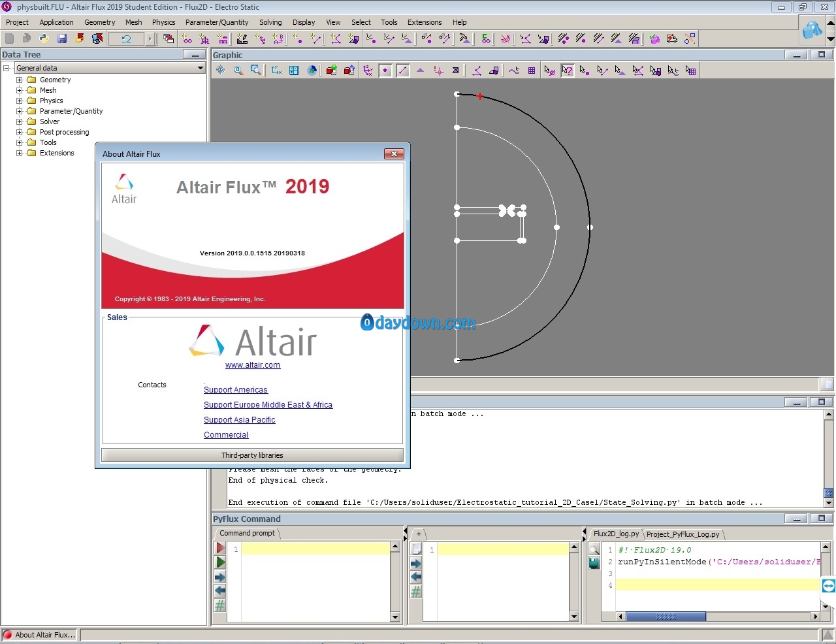Click the refresh view icon in Graphic toolbar
Screen dimensions: 836x644
click(220, 71)
